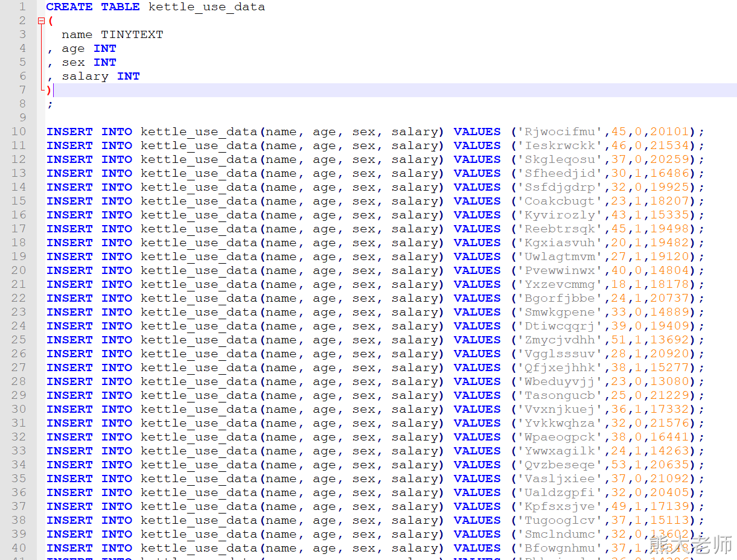Screen dimensions: 737x560
Task: Click the name value 'Smclndumc'
Action: pos(560,535)
